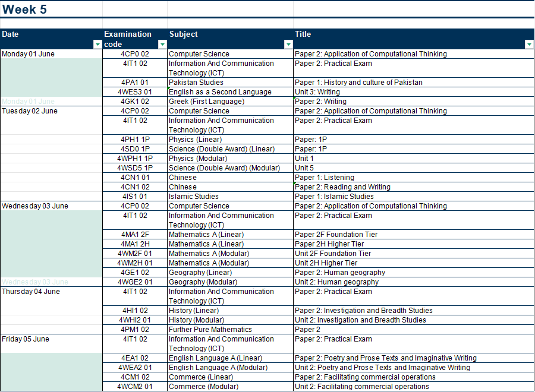Select exam code cell 4GE1 02

coord(135,273)
